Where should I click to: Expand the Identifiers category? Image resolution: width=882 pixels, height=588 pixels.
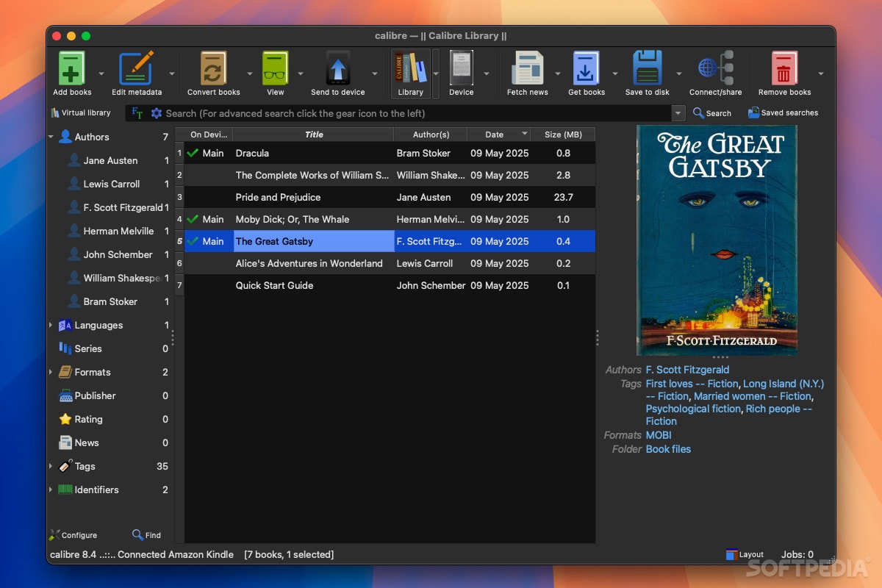pyautogui.click(x=51, y=490)
